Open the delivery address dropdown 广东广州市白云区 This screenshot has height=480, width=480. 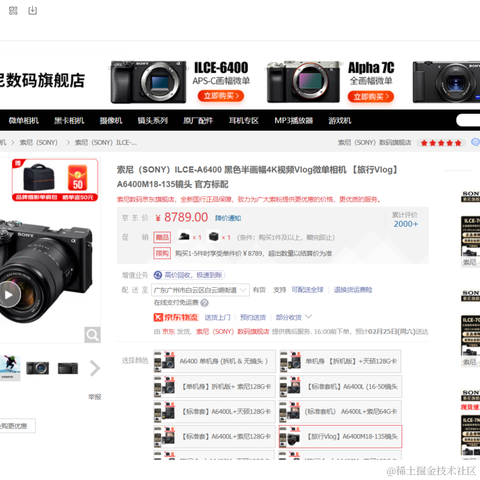tap(200, 290)
